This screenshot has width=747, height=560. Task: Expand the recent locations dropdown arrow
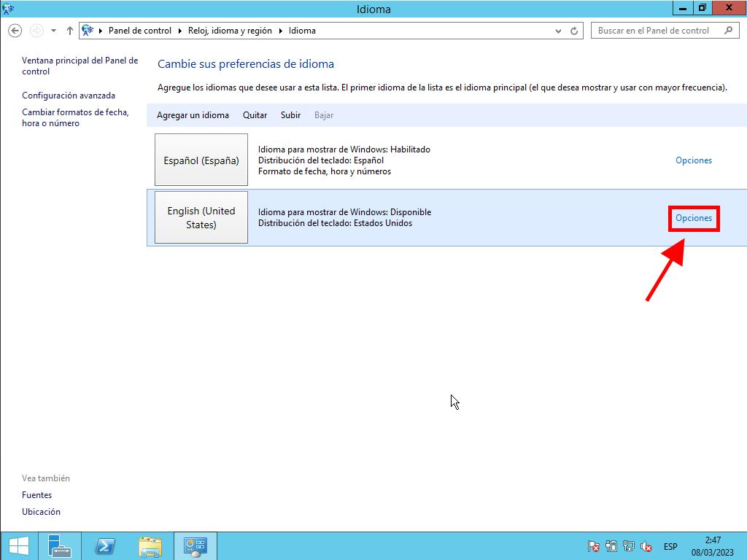click(x=53, y=31)
